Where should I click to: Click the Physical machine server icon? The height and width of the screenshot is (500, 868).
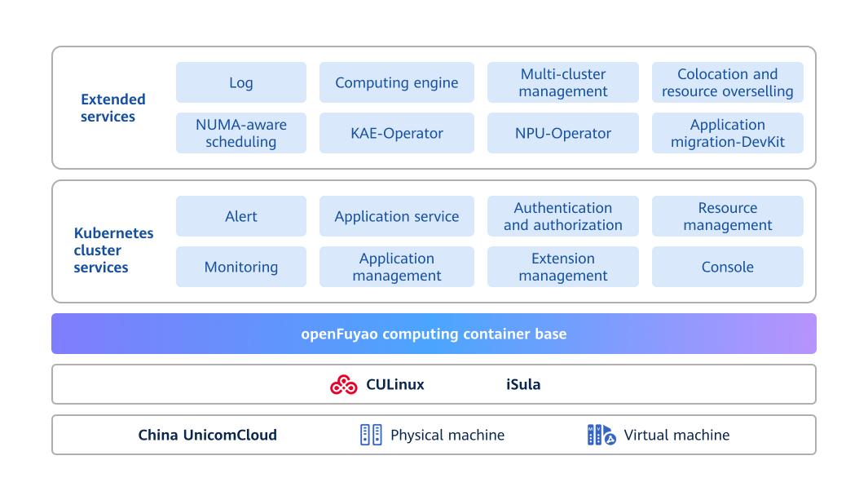click(371, 435)
